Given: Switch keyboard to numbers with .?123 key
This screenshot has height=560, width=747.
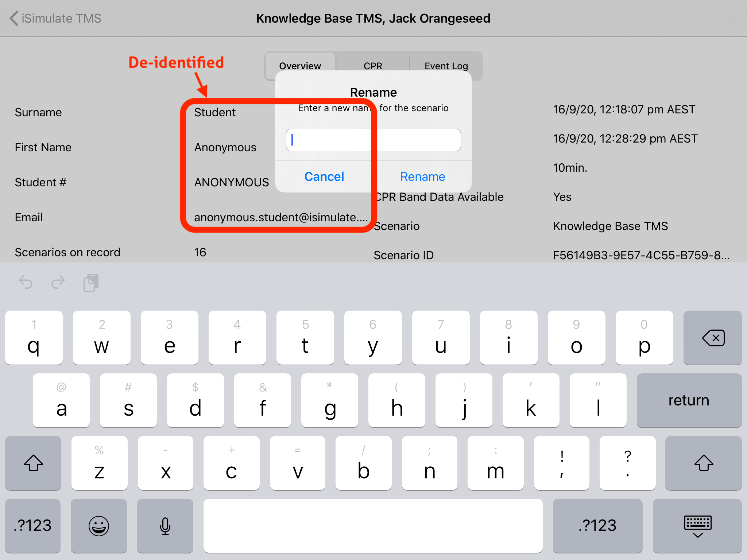Looking at the screenshot, I should click(x=32, y=526).
